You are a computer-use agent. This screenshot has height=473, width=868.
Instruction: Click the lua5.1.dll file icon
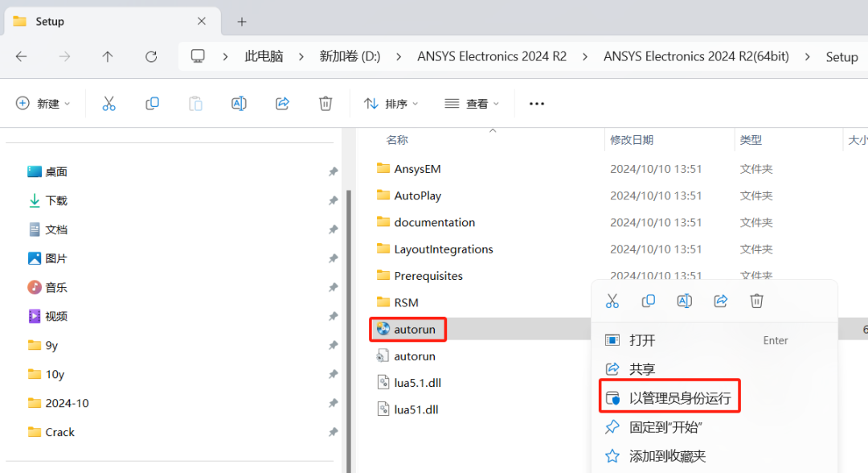coord(383,383)
